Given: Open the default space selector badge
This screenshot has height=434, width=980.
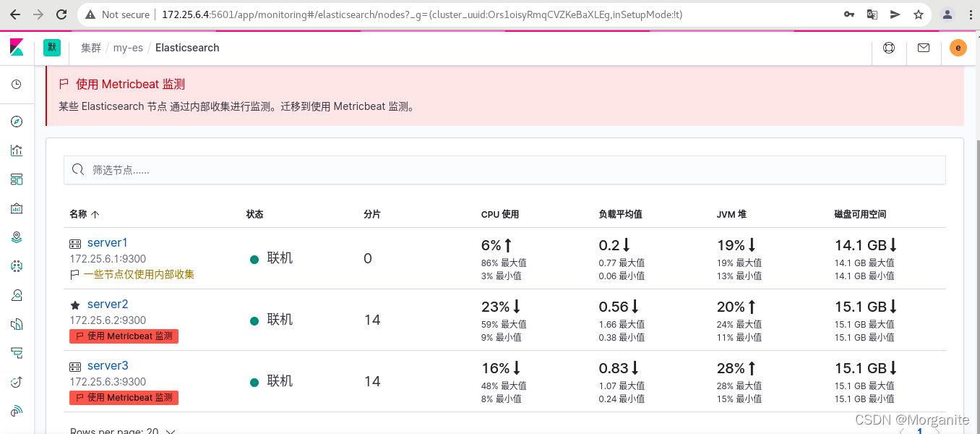Looking at the screenshot, I should click(52, 48).
